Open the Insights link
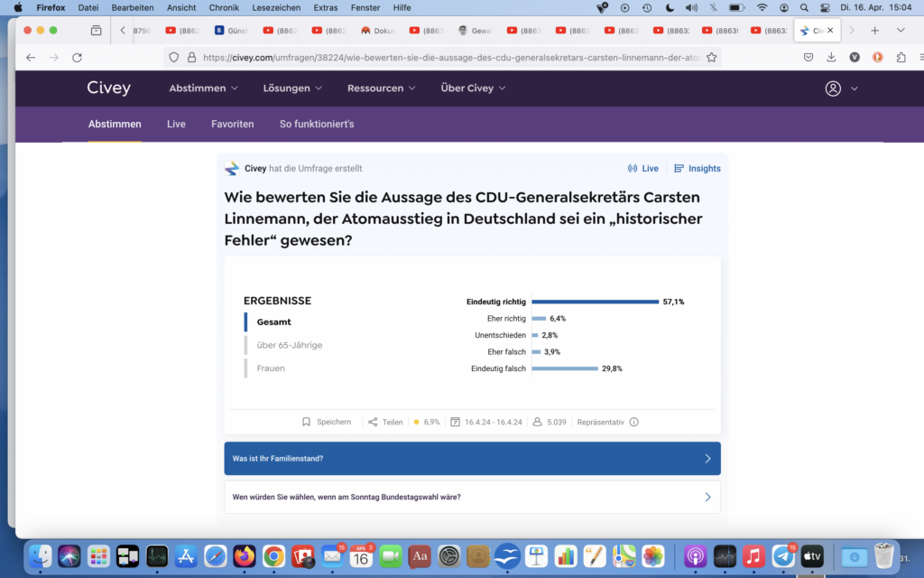This screenshot has height=578, width=924. click(698, 168)
